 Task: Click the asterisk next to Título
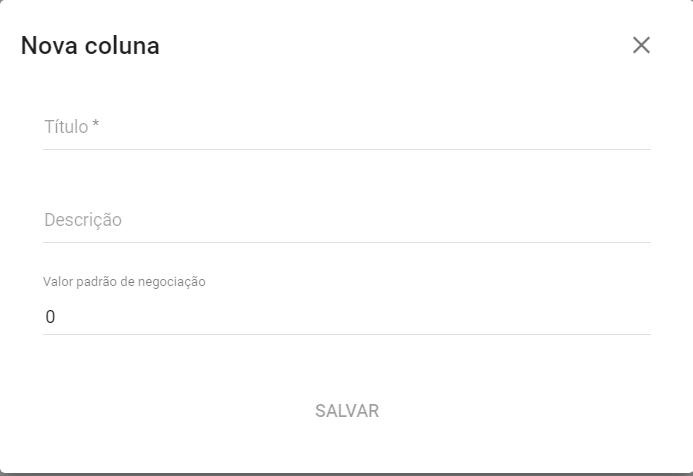(95, 125)
